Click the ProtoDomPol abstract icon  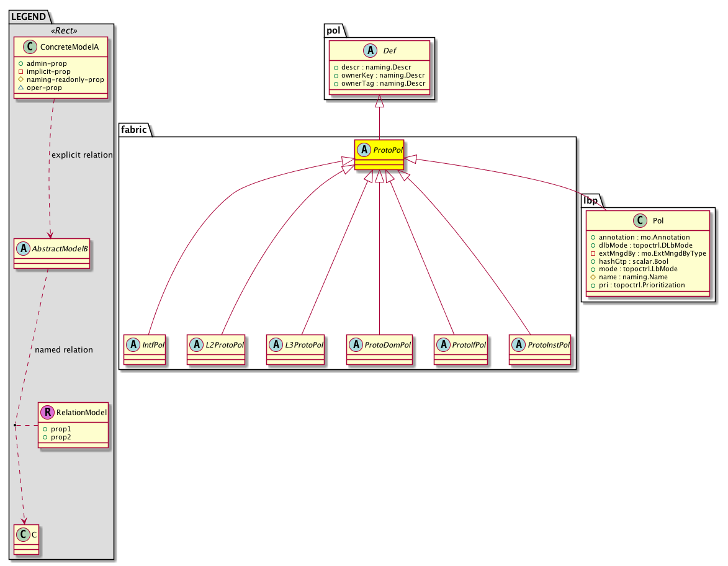point(356,345)
